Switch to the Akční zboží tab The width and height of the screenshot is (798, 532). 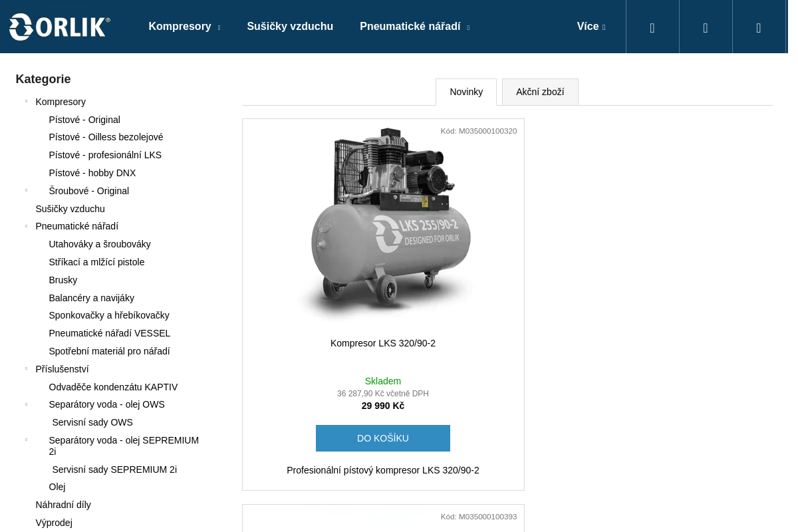click(540, 92)
